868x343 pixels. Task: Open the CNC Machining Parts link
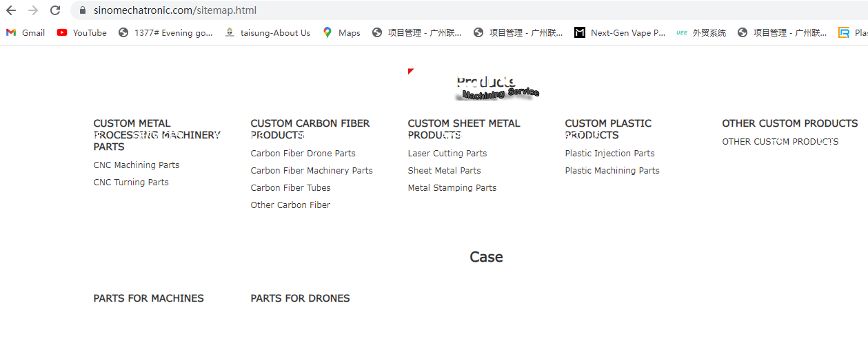137,165
